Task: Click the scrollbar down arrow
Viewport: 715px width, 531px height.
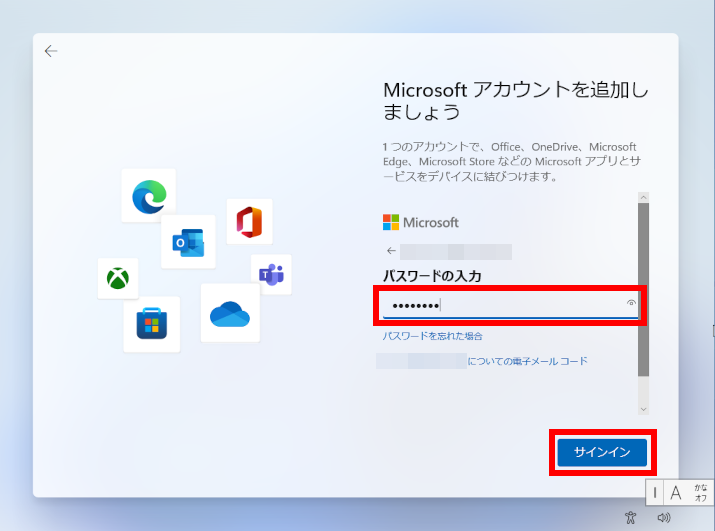Action: [643, 409]
